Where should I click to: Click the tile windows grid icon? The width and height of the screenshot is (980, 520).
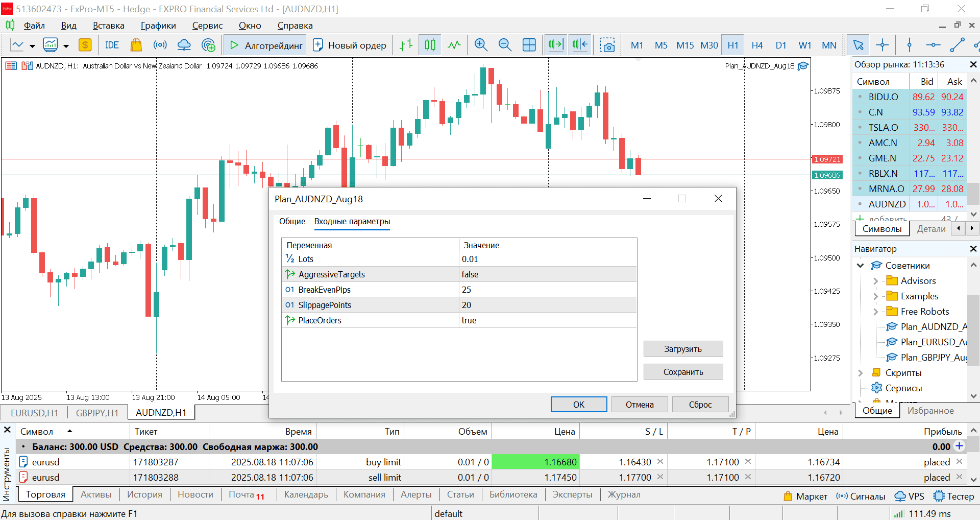(x=529, y=45)
